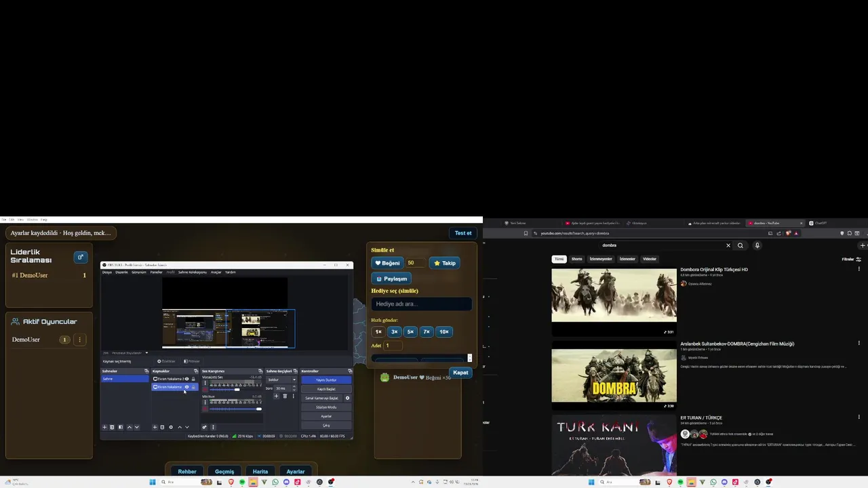Click the Beğeni heart button

[x=387, y=263]
